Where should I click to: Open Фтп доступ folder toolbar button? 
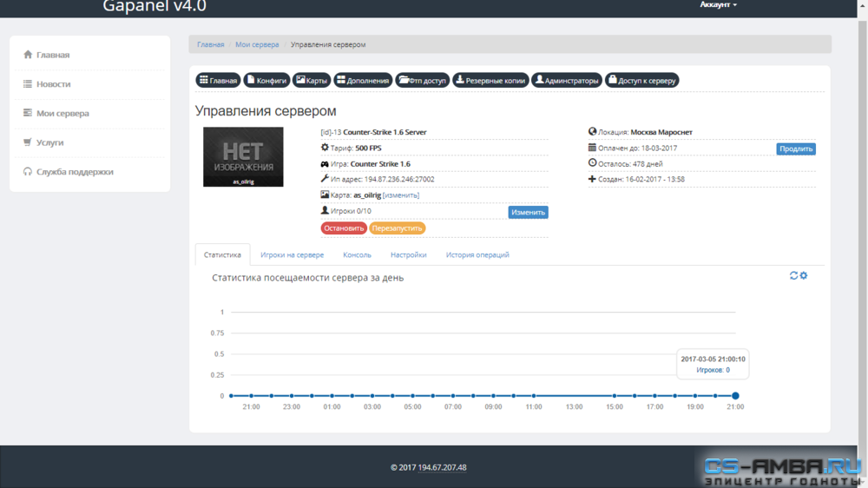coord(423,80)
